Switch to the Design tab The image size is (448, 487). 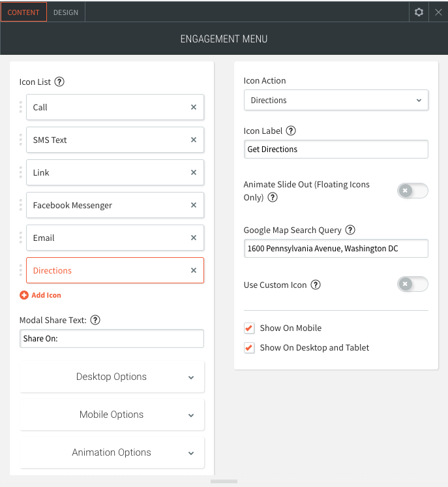click(x=66, y=12)
